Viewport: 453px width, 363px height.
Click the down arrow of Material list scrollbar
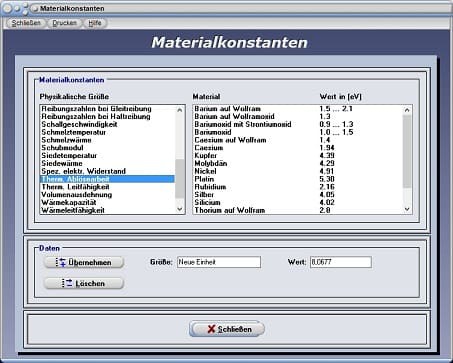pos(407,209)
